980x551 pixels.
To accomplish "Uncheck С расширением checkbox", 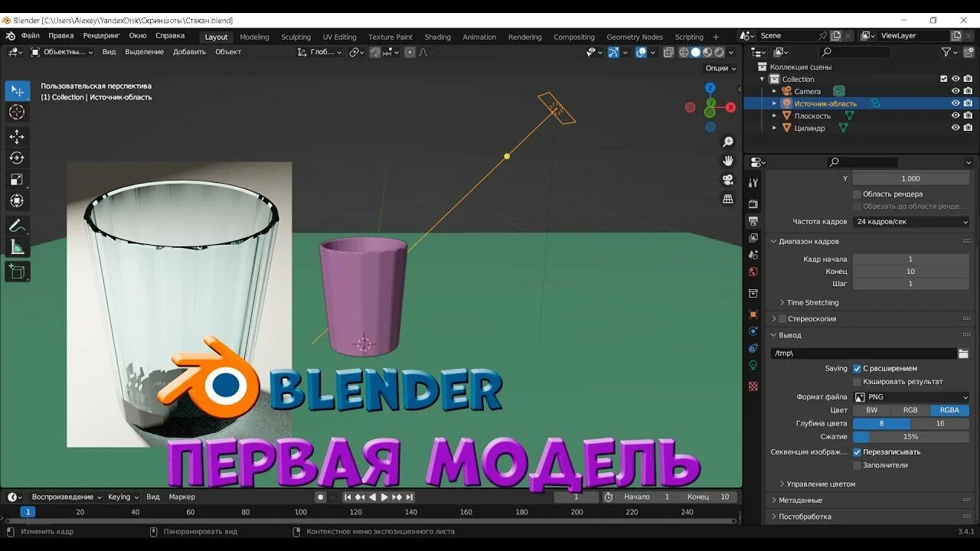I will [x=857, y=369].
